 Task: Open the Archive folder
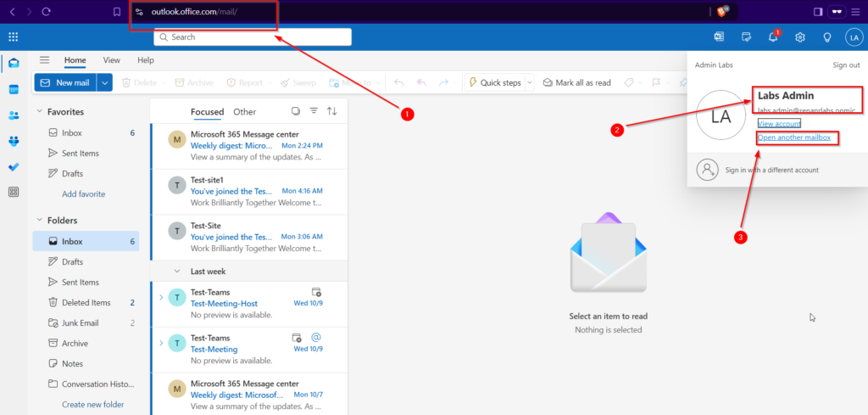tap(86, 344)
